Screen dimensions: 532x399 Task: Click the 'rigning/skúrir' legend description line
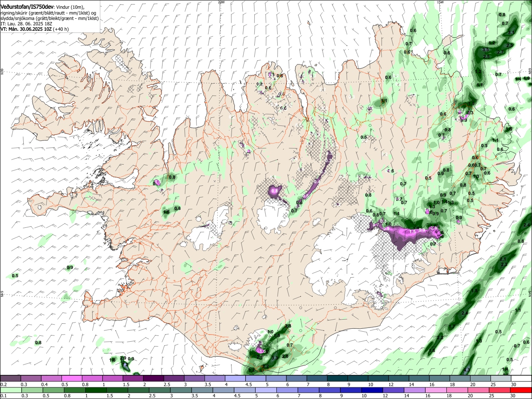click(x=49, y=13)
